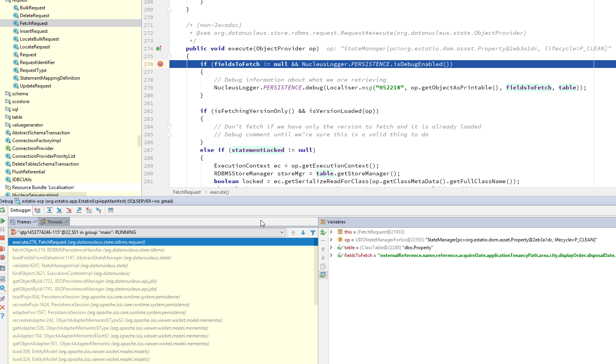Click the Force Step Into icon
The image size is (616, 364).
69,210
